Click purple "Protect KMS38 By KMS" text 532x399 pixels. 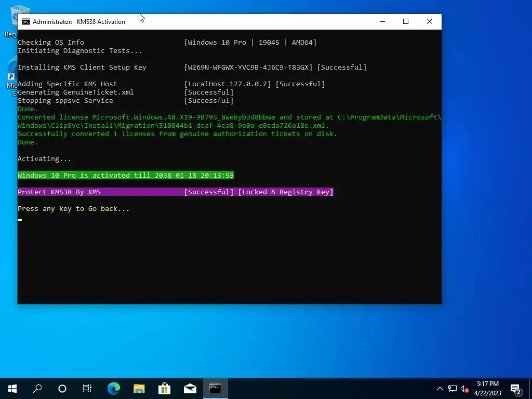(x=59, y=192)
